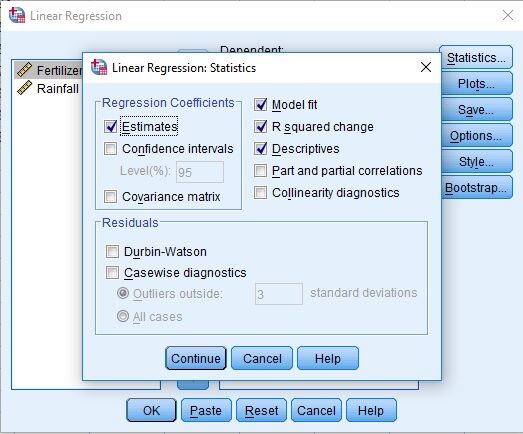
Task: Select the Rainfall variable ruler icon
Action: [25, 88]
